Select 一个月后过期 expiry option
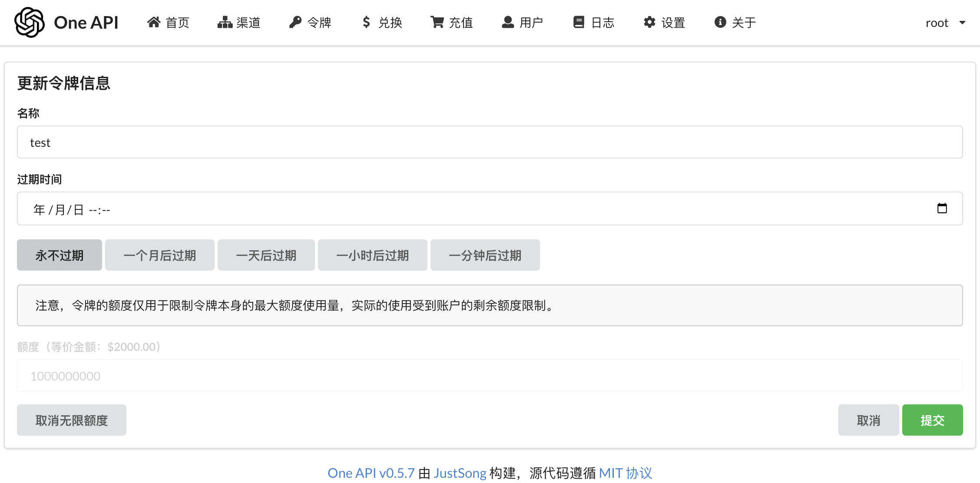980x483 pixels. [159, 255]
